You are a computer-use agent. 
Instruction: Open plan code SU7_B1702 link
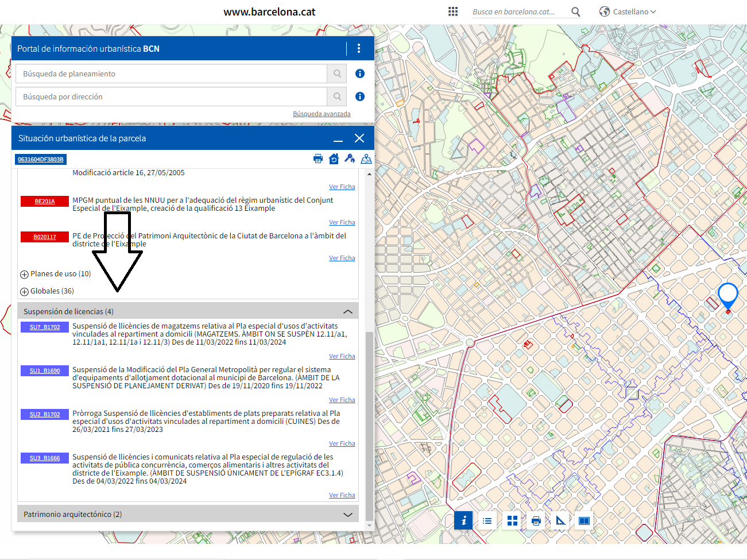pyautogui.click(x=45, y=327)
